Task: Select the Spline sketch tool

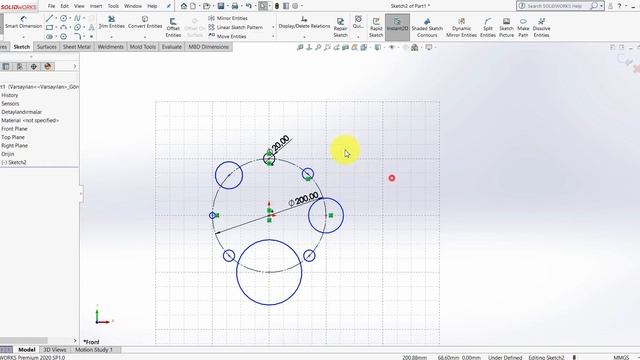Action: click(x=77, y=18)
